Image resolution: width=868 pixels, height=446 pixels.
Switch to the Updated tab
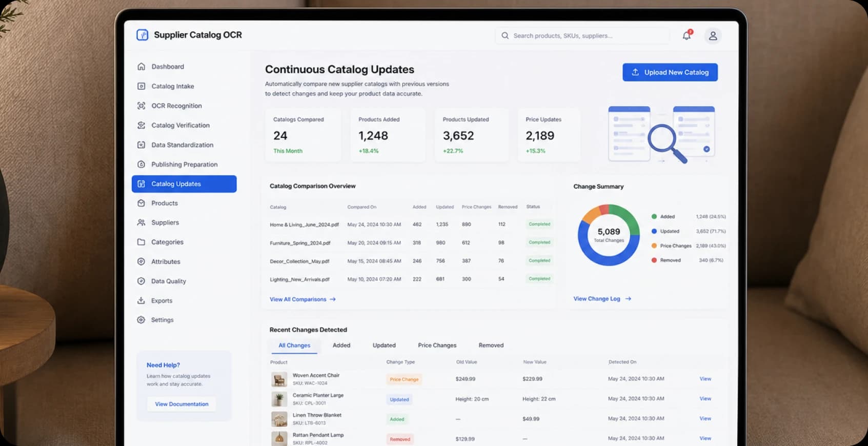coord(384,346)
